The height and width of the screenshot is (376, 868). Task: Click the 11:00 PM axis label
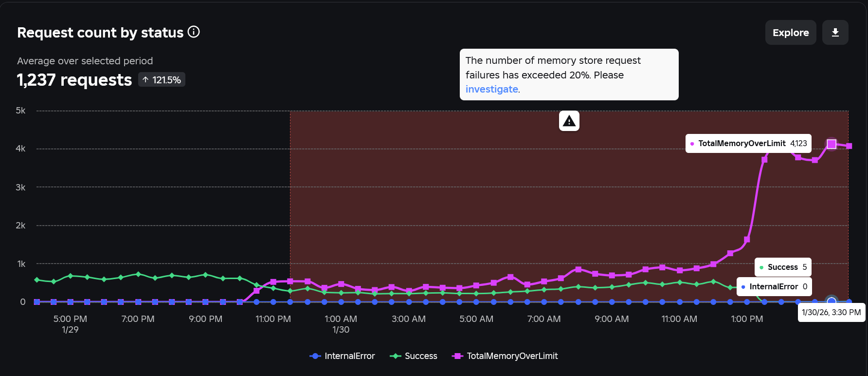(x=273, y=319)
